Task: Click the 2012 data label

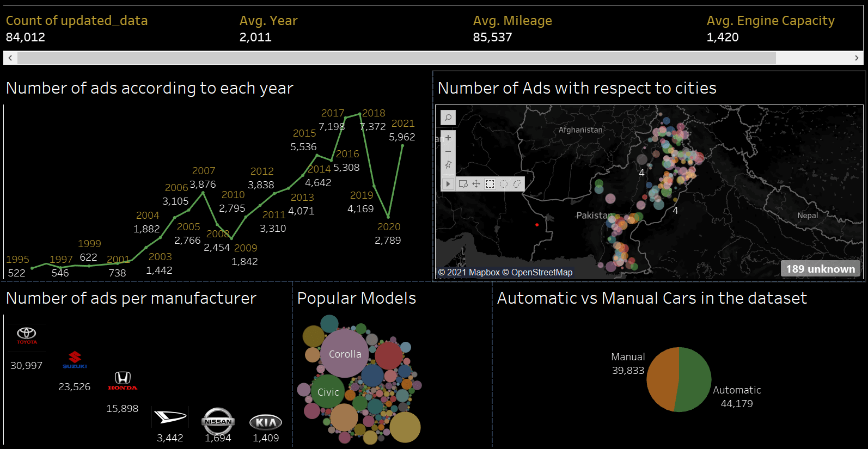Action: [x=262, y=171]
